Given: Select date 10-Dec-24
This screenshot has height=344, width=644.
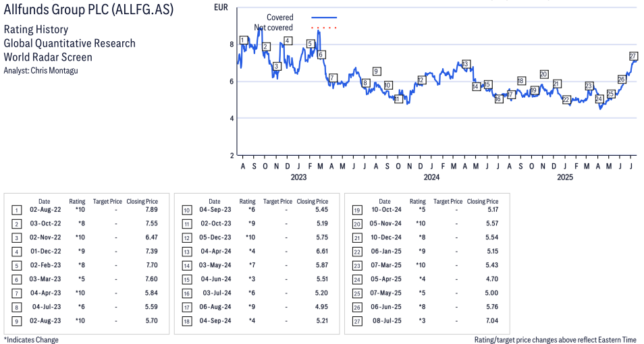Looking at the screenshot, I should coord(386,237).
